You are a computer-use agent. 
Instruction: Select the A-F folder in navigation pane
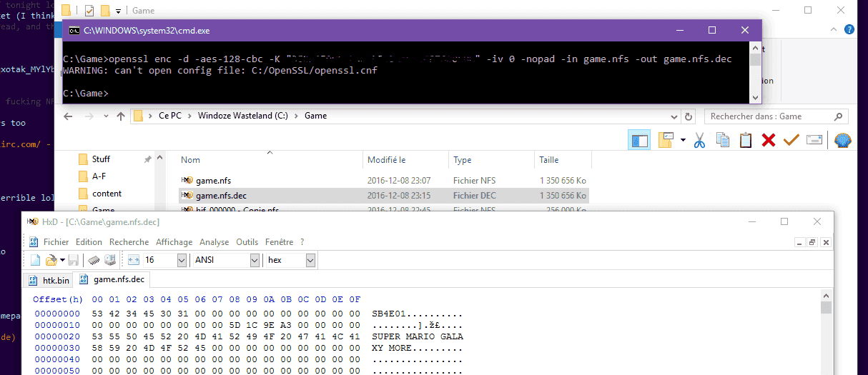point(99,176)
